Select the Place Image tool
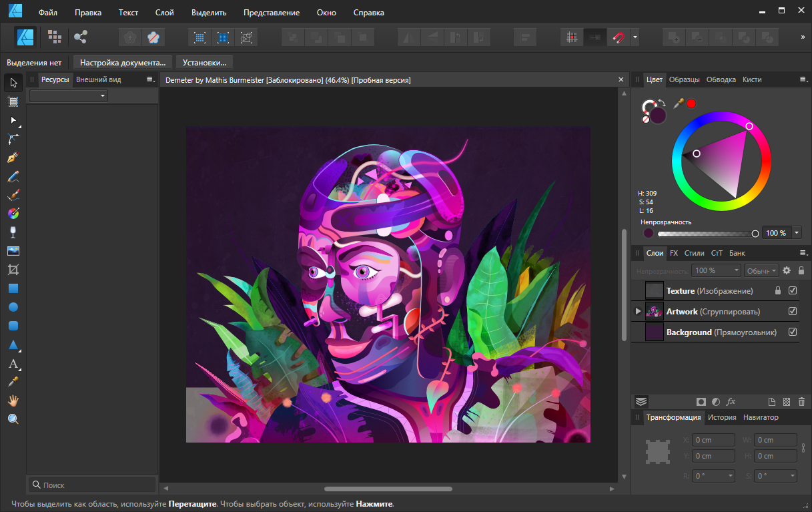This screenshot has height=512, width=812. [x=13, y=251]
